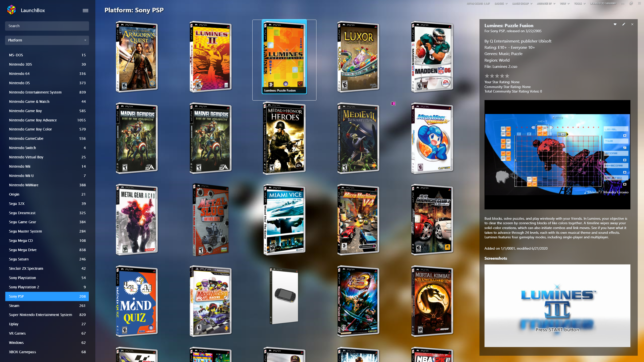Select the MS-DOS platform
The image size is (644, 362).
point(47,55)
